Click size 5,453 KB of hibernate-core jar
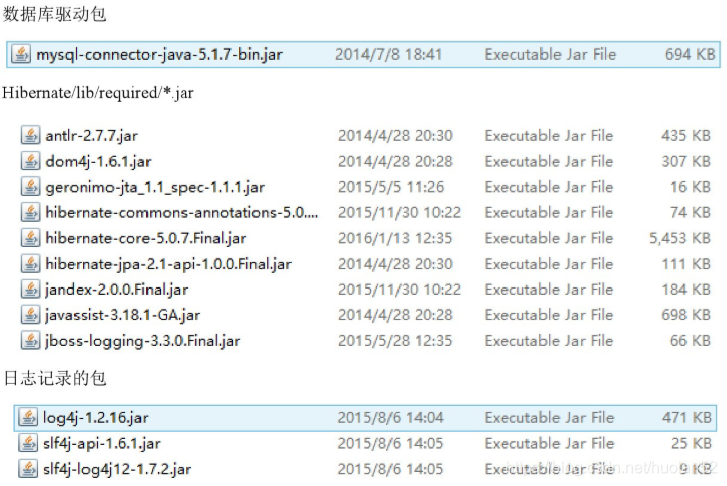This screenshot has height=486, width=727. click(x=680, y=238)
